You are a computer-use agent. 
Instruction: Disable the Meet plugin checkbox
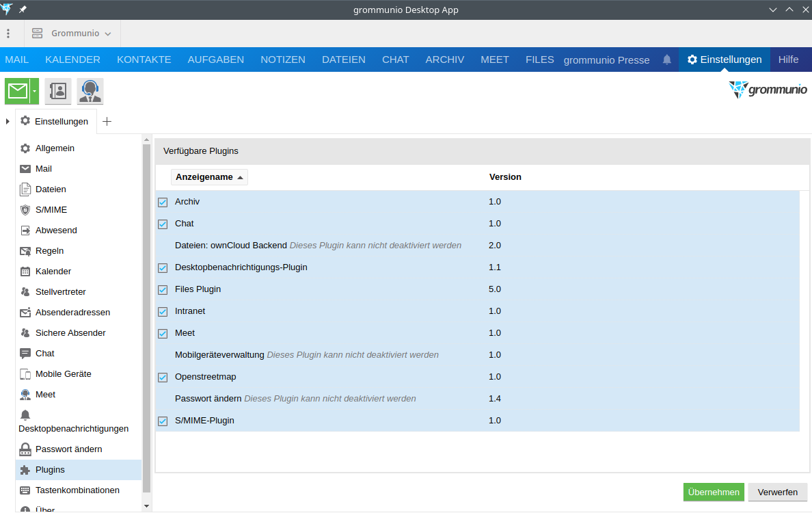163,333
